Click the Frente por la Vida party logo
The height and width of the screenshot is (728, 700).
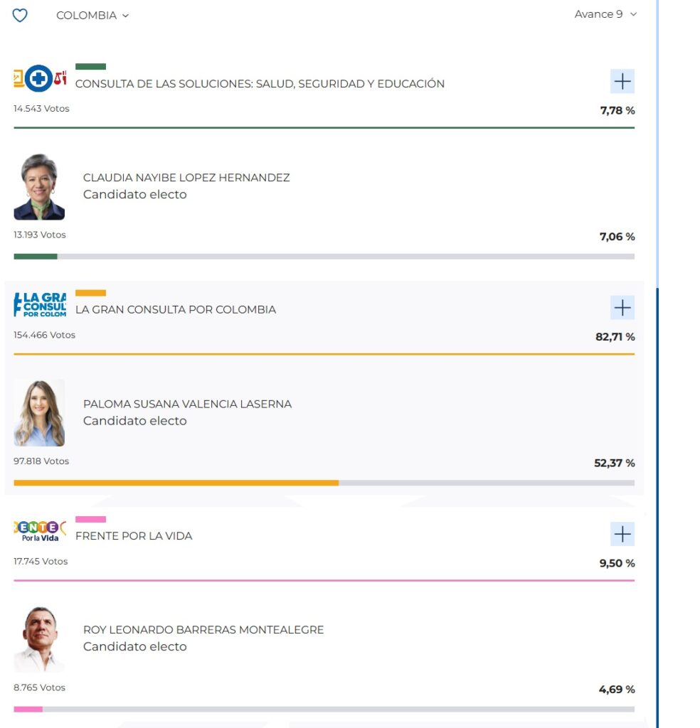tap(39, 532)
